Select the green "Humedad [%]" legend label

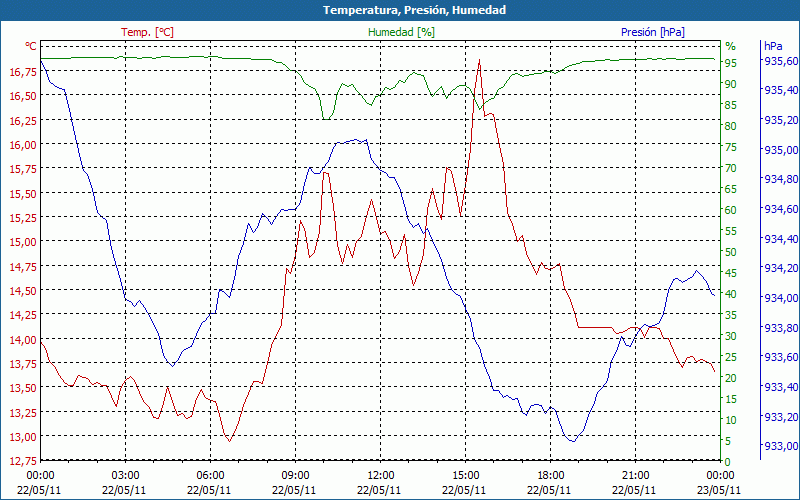pyautogui.click(x=401, y=32)
